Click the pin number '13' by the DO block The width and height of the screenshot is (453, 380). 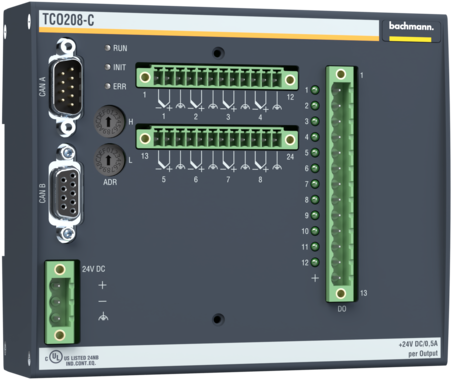363,293
